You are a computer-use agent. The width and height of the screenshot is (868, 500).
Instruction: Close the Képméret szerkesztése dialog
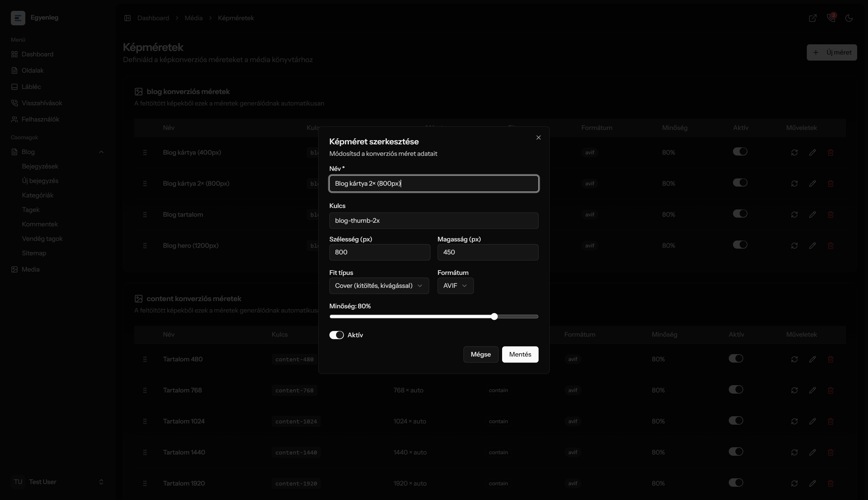coord(538,137)
